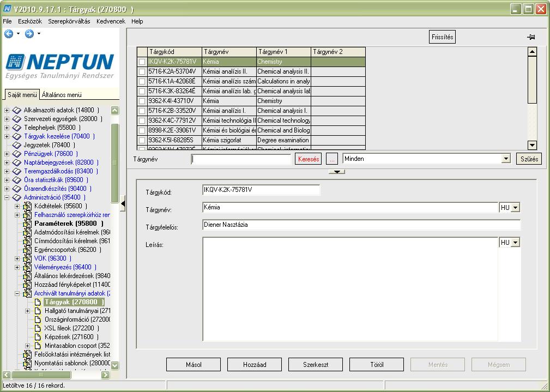Click the Tárgyfelelős field containing Diener Nasztázia
The height and width of the screenshot is (392, 550).
361,225
